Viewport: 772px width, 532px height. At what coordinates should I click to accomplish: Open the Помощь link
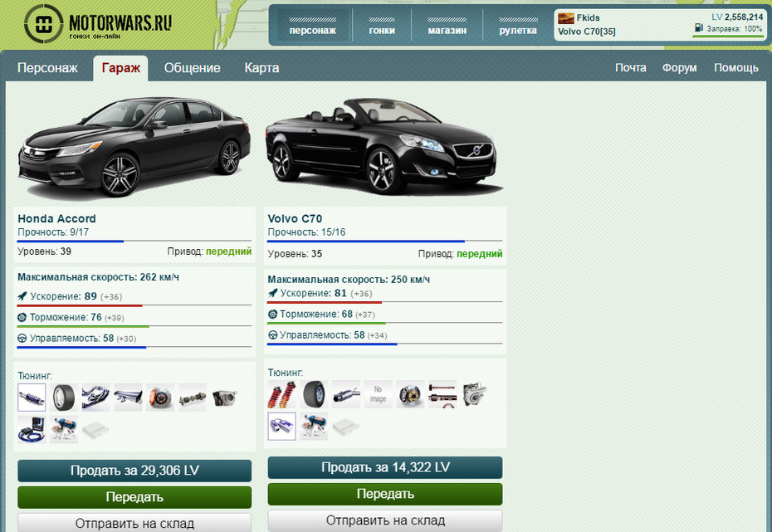point(736,68)
